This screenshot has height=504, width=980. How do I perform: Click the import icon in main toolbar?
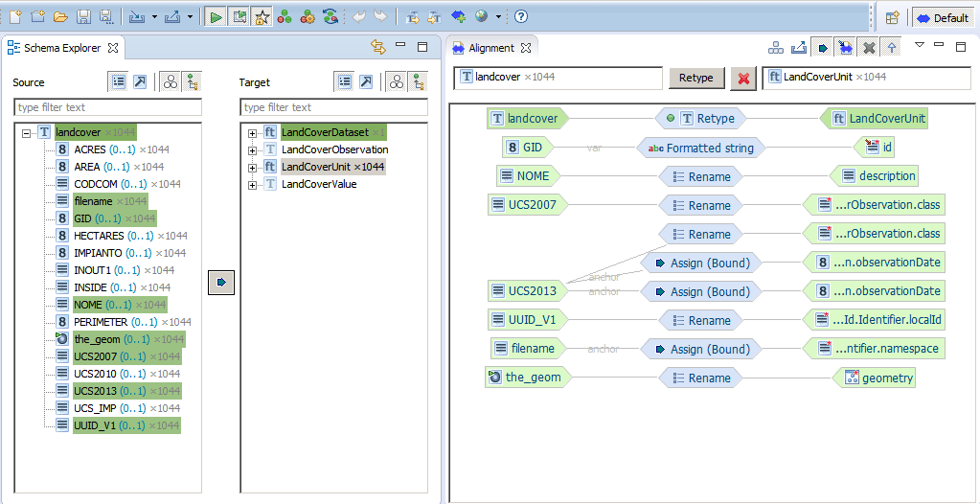(x=137, y=17)
